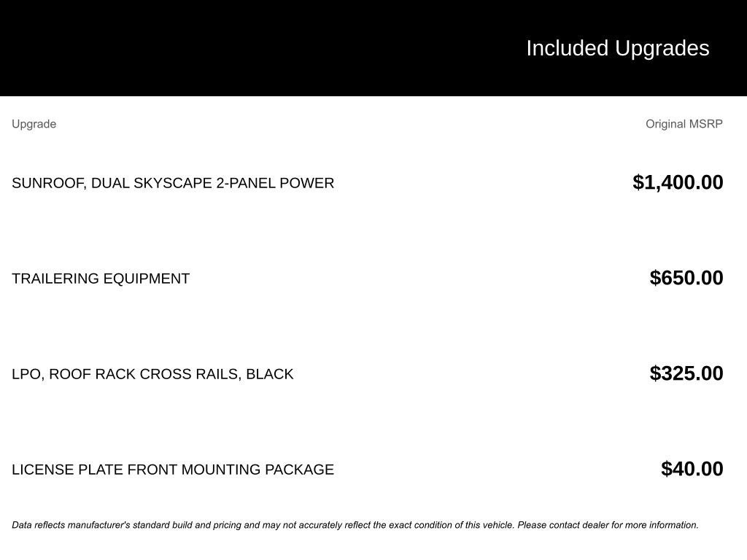Click "MOUNTING PACKAGE" in the license plate row
This screenshot has height=560, width=747.
pos(258,470)
